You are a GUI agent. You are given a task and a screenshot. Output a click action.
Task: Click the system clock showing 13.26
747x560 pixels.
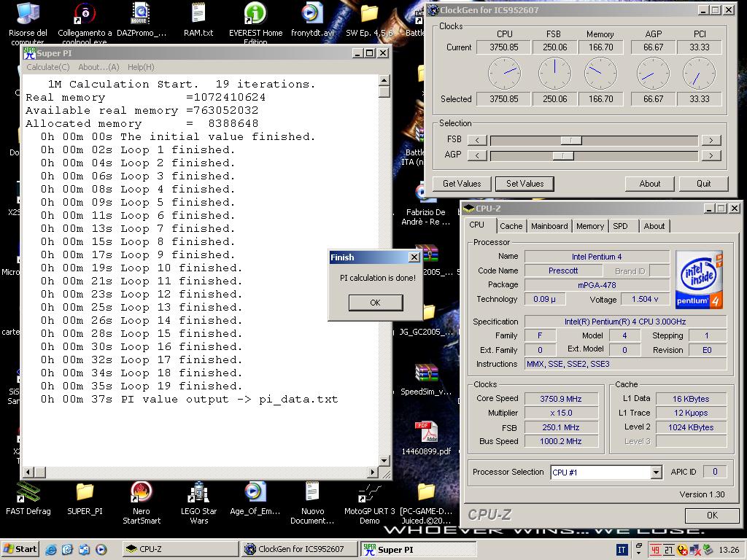point(729,550)
